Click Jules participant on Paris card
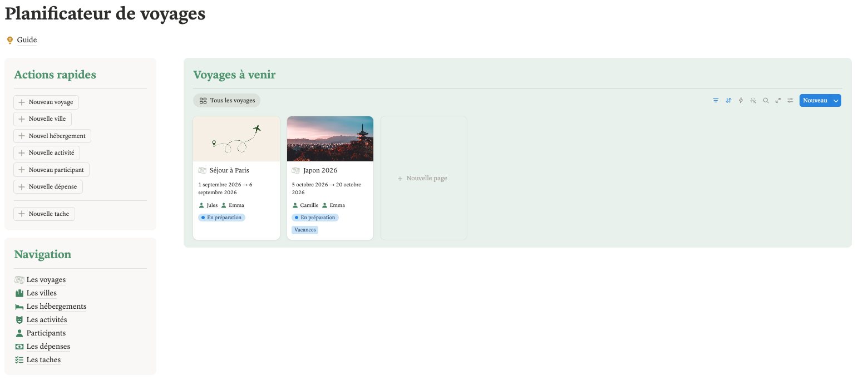868x380 pixels. tap(208, 205)
